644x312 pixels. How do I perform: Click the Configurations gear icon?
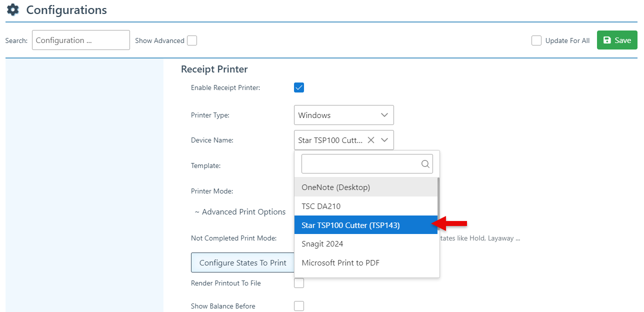pyautogui.click(x=12, y=9)
